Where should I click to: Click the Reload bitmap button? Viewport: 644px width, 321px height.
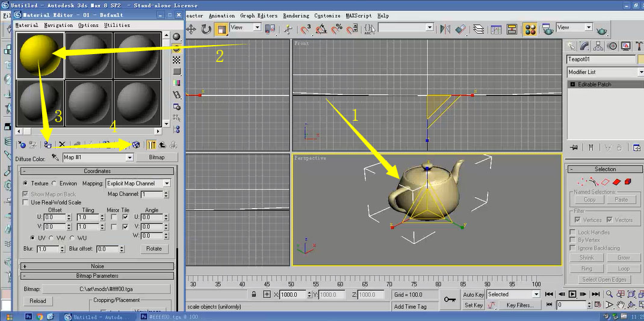click(38, 301)
